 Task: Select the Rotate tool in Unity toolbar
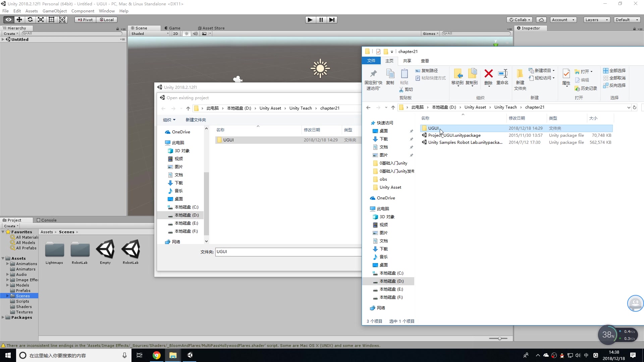pos(30,20)
